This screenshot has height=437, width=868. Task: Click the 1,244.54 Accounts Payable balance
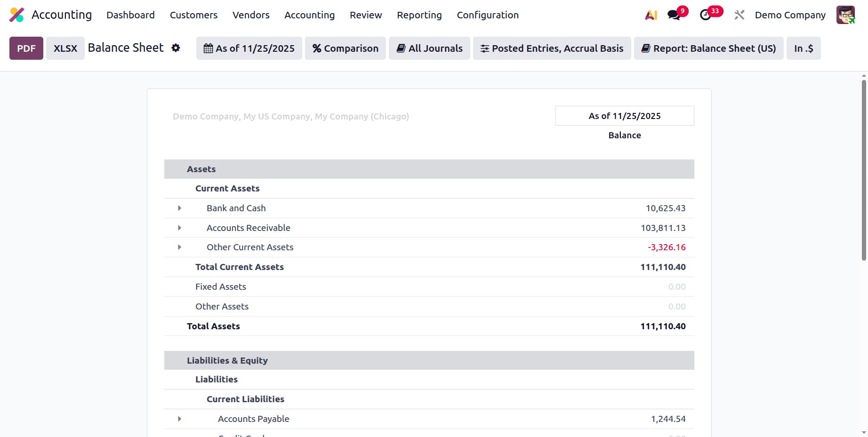tap(668, 419)
